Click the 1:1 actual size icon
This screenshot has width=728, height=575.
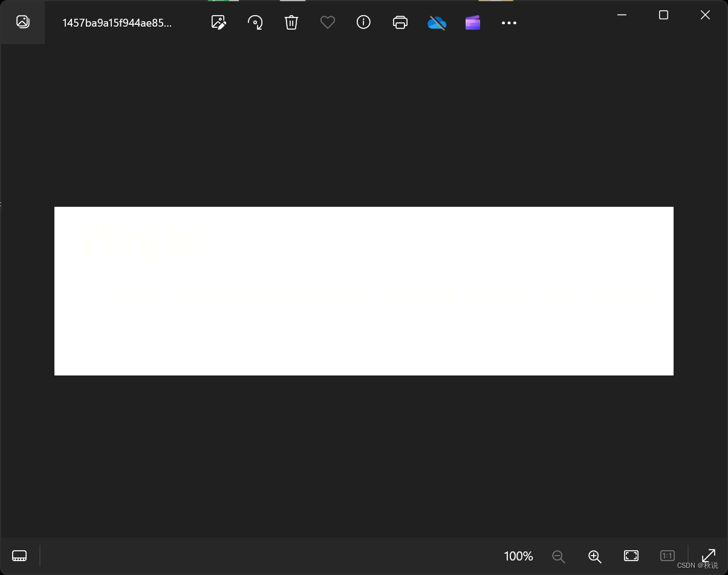[x=668, y=556]
